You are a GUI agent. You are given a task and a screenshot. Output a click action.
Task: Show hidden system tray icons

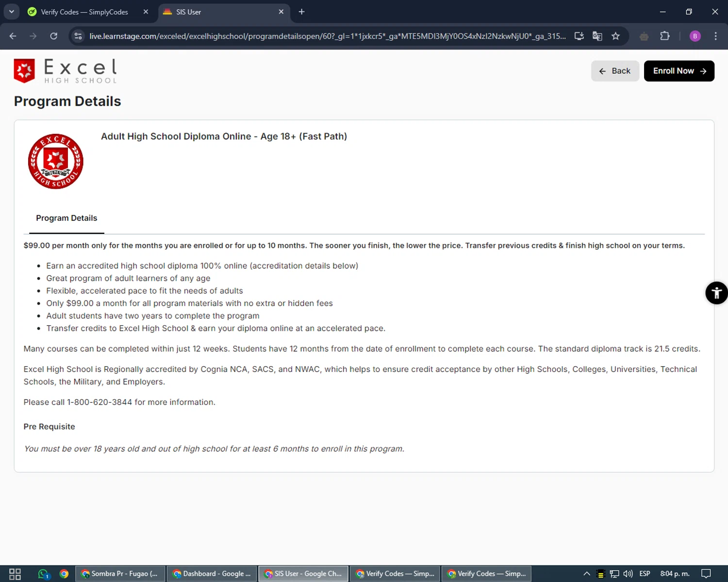586,574
